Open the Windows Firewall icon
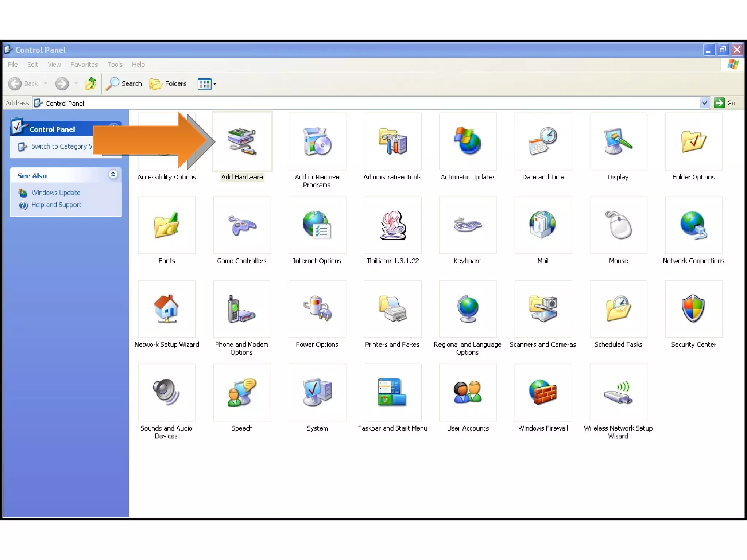This screenshot has height=560, width=747. (543, 393)
